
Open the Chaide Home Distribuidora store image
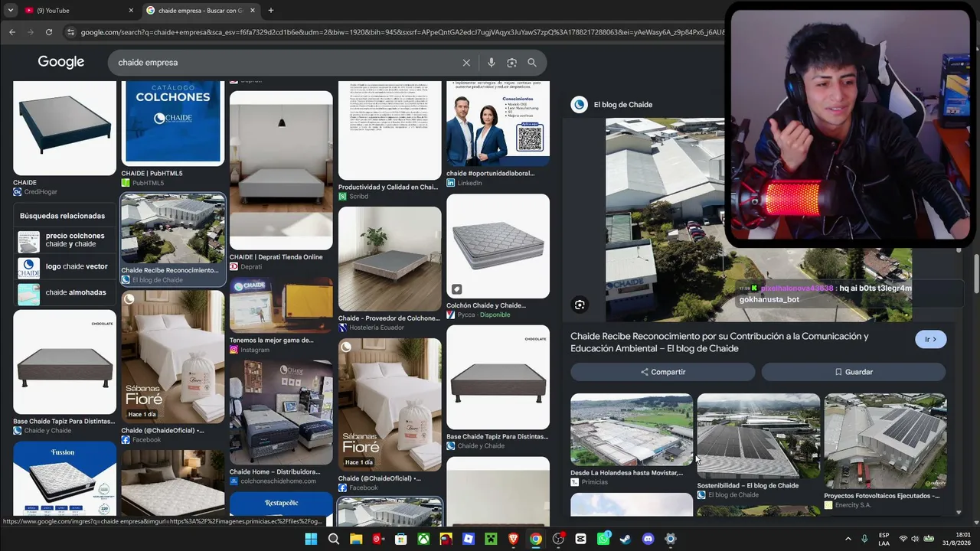coord(281,411)
